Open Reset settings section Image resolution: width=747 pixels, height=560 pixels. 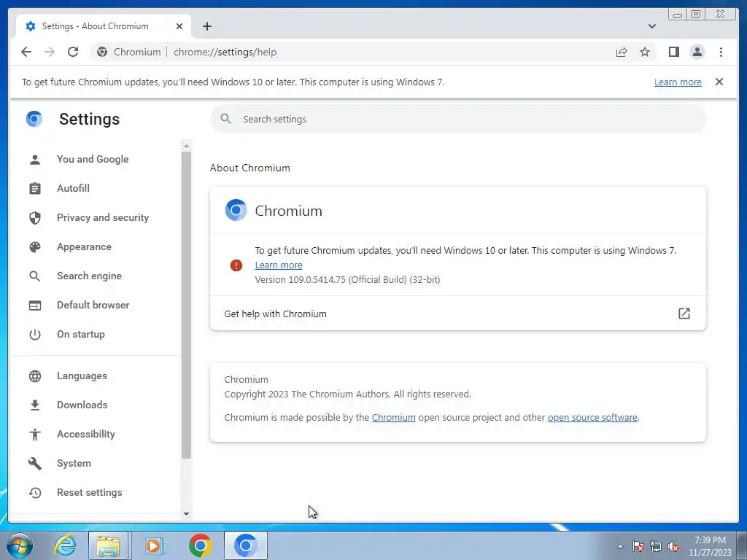tap(89, 492)
